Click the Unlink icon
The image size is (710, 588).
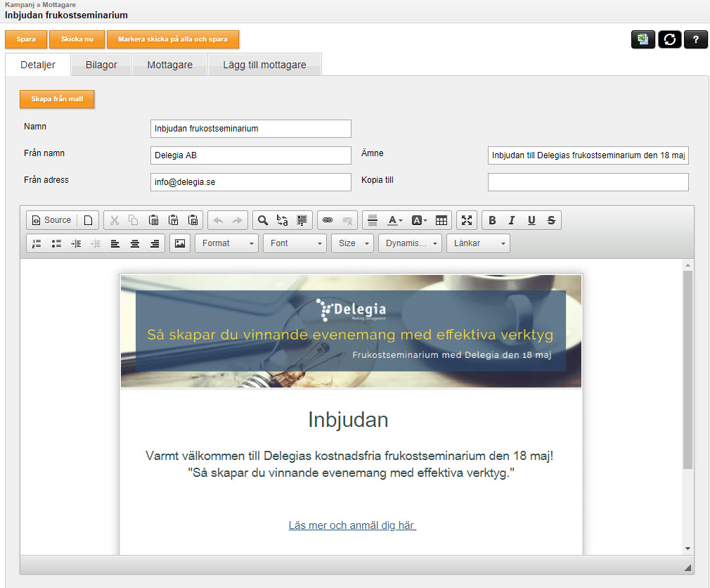[x=347, y=220]
